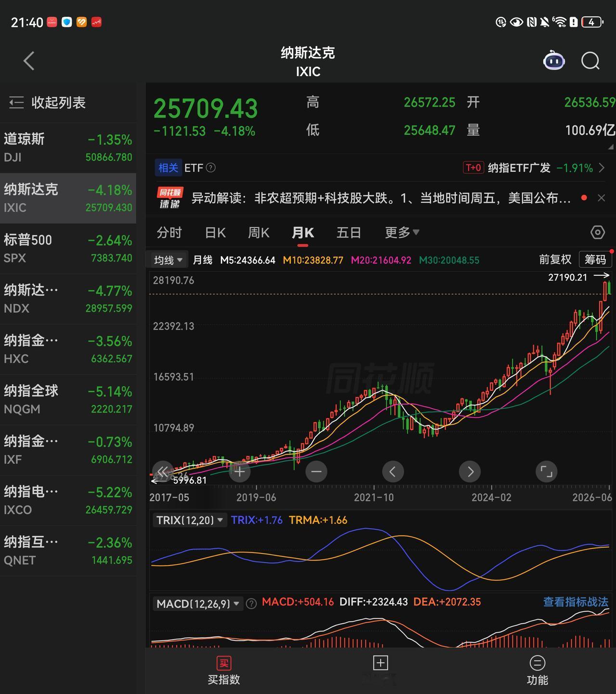This screenshot has height=694, width=616.
Task: Select the IXCO index row
Action: pyautogui.click(x=68, y=500)
